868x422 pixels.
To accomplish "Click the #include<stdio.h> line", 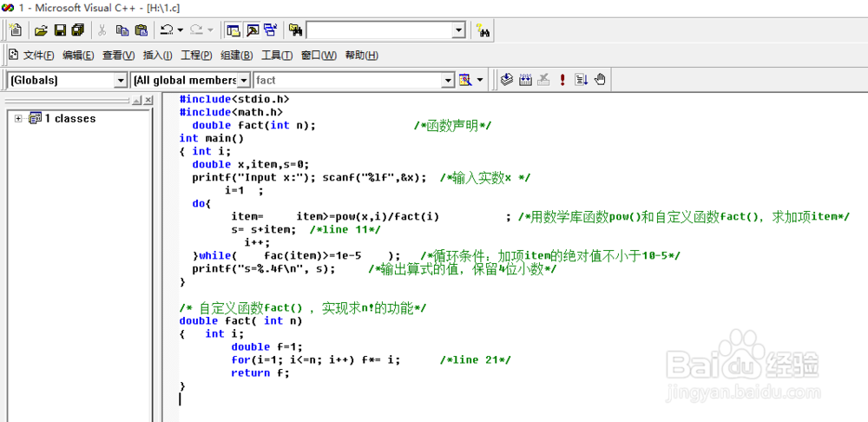I will [234, 99].
